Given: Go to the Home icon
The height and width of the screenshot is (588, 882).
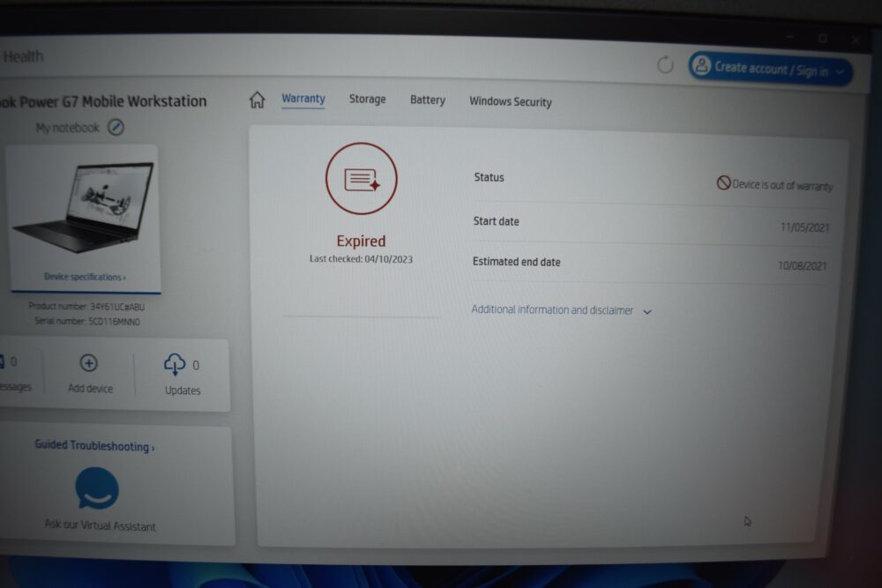Looking at the screenshot, I should click(x=257, y=100).
